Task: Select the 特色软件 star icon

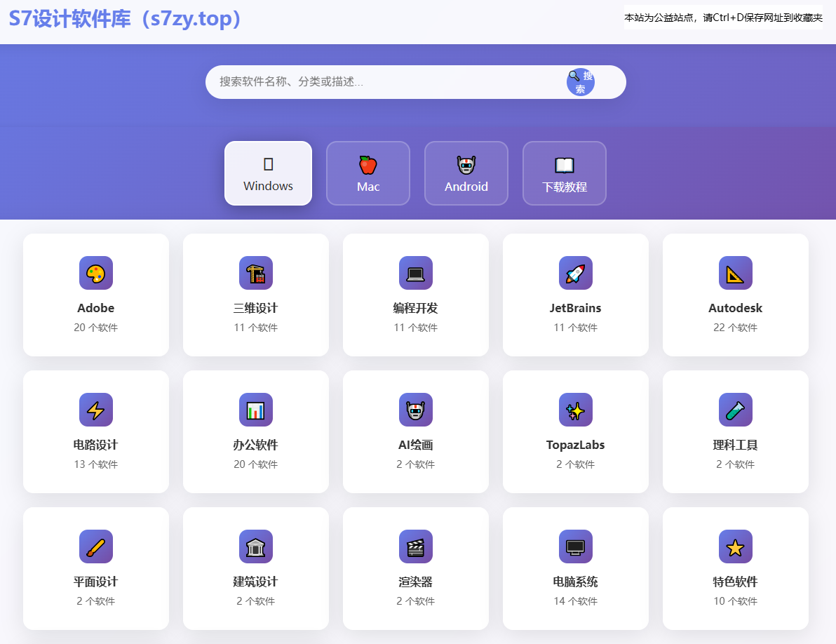Action: click(x=736, y=546)
